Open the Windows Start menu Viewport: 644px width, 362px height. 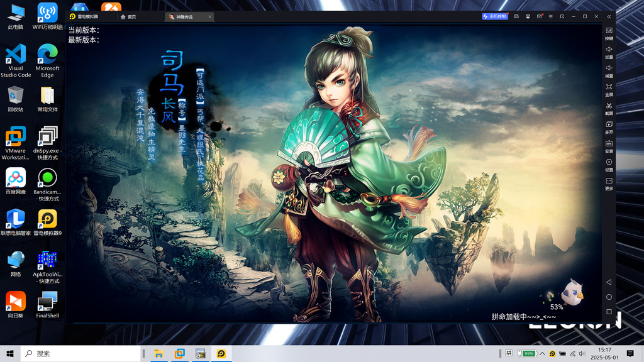point(10,353)
